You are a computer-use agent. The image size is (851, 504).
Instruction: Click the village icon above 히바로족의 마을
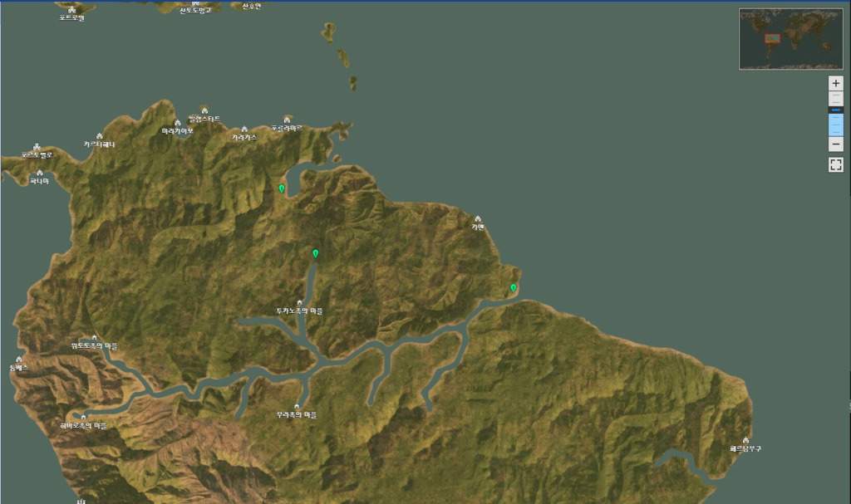83,417
